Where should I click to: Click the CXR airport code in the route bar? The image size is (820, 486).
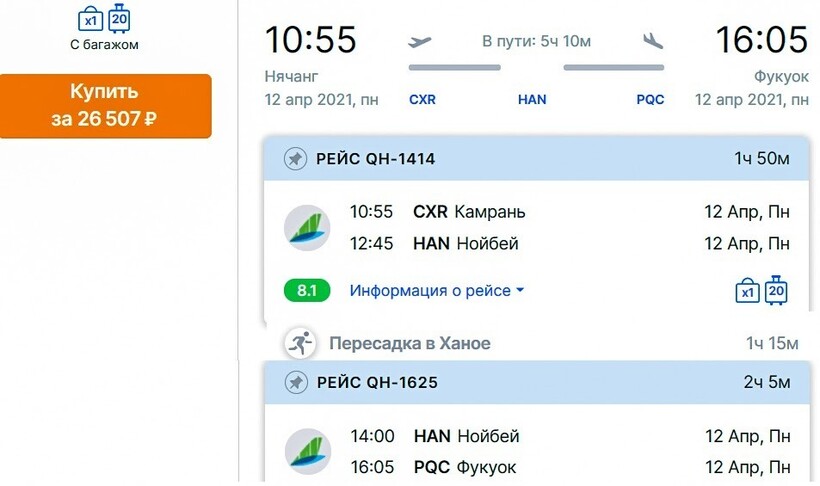coord(423,100)
